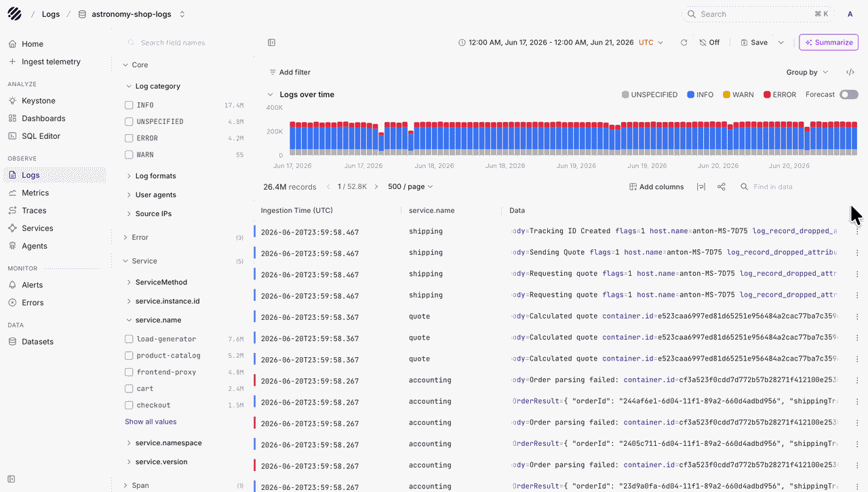The image size is (868, 492).
Task: Click the Save button
Action: [754, 43]
